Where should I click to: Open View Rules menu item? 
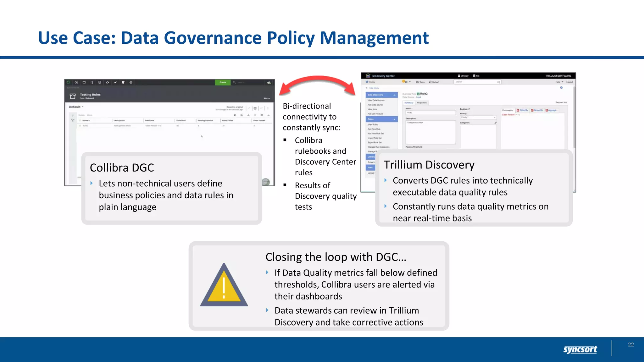(373, 124)
